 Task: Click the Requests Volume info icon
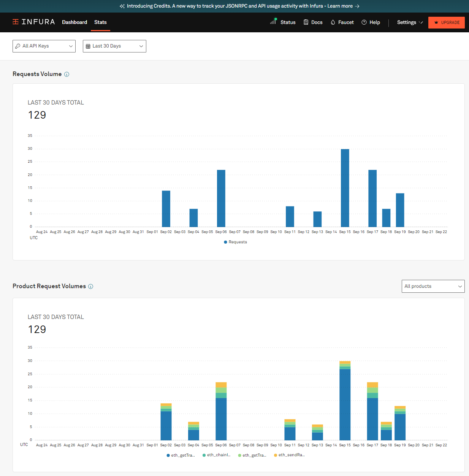click(x=67, y=74)
